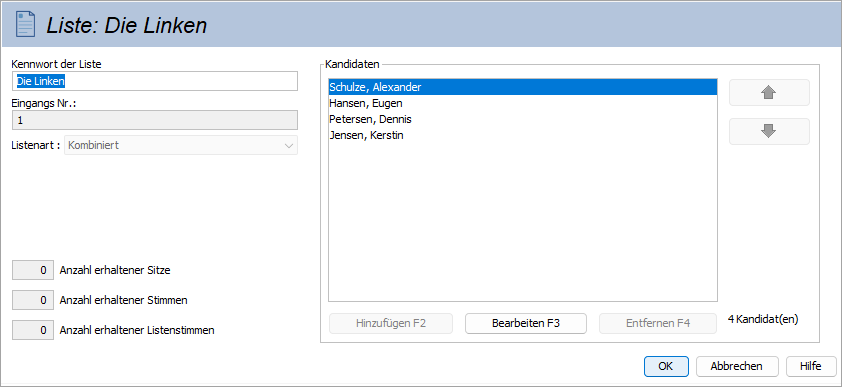Screen dimensions: 842x387
Task: Cancel with the Abbrechen button
Action: click(736, 367)
